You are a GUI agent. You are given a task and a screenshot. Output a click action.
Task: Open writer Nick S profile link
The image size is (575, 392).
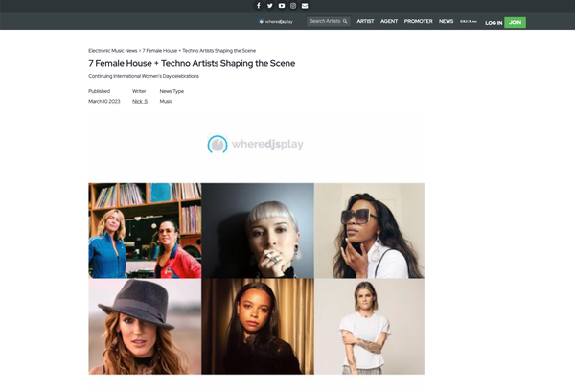pyautogui.click(x=140, y=101)
